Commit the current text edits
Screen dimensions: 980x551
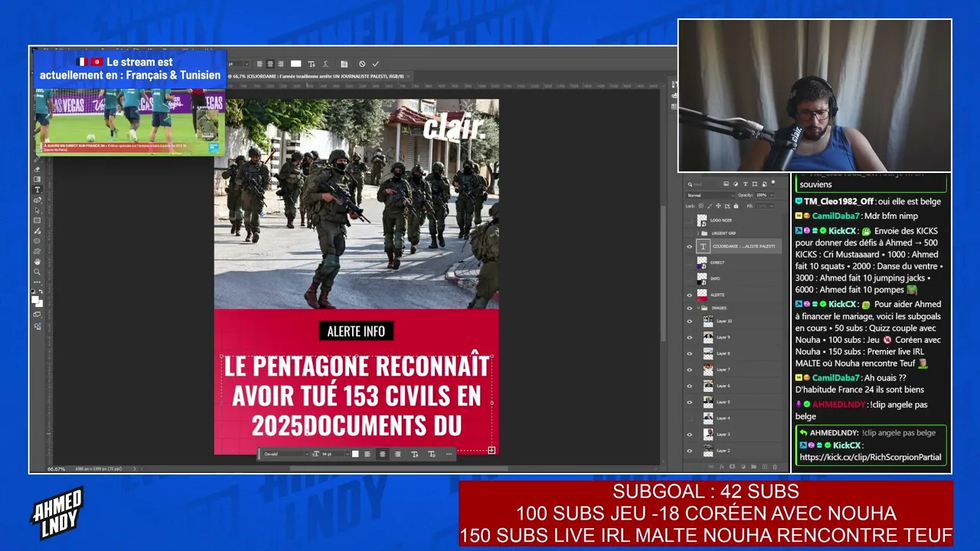pos(375,64)
